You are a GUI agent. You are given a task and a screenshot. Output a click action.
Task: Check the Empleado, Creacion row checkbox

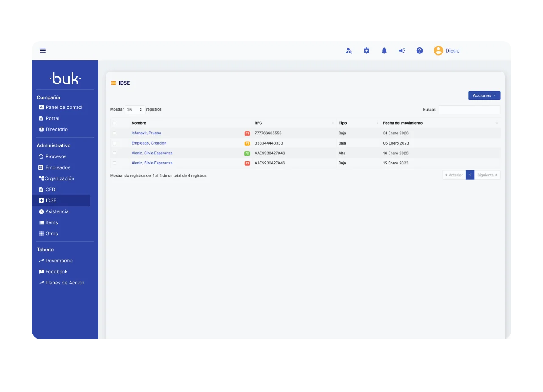115,143
